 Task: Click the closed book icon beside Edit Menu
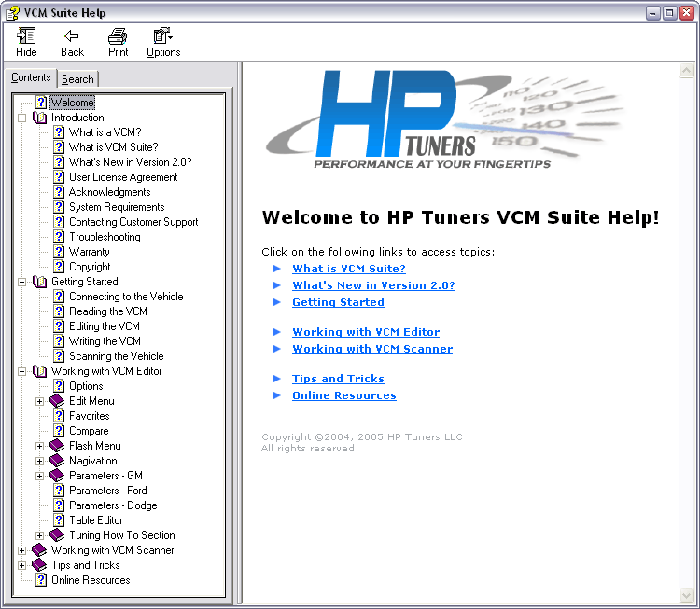[57, 401]
